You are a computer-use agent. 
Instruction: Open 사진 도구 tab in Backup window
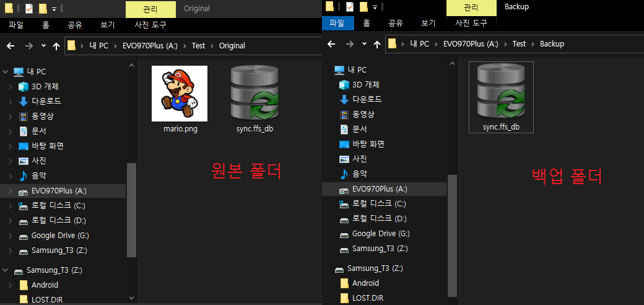point(471,23)
